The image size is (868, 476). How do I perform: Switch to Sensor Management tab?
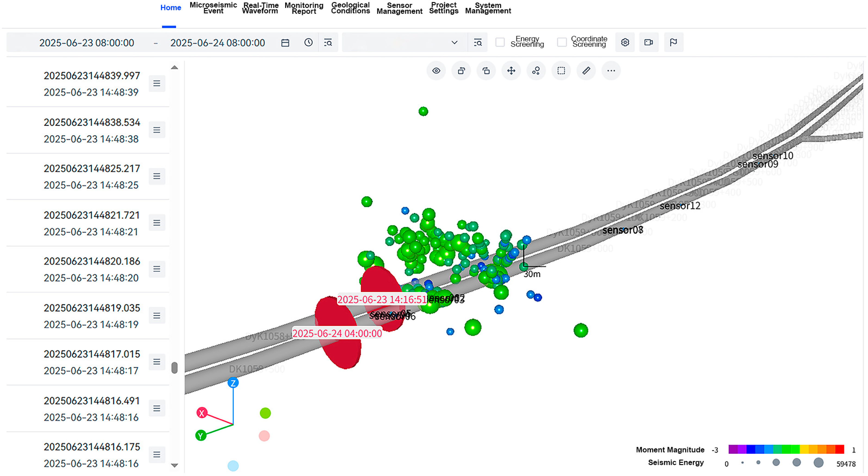pyautogui.click(x=399, y=8)
